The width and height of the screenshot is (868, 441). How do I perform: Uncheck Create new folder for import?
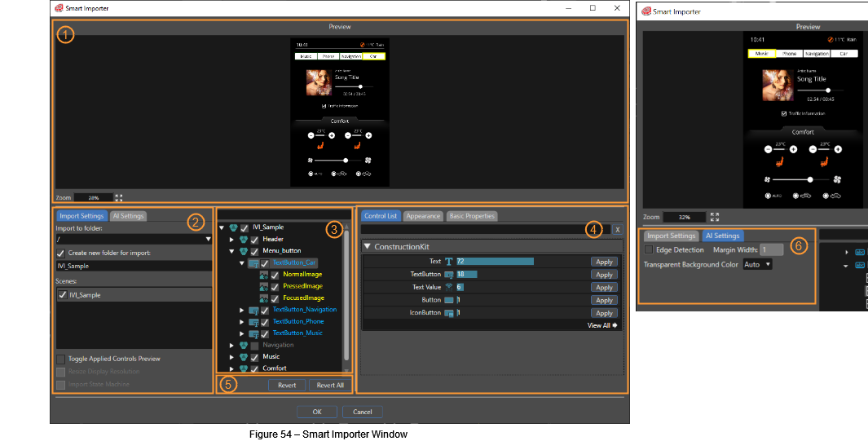(x=61, y=254)
